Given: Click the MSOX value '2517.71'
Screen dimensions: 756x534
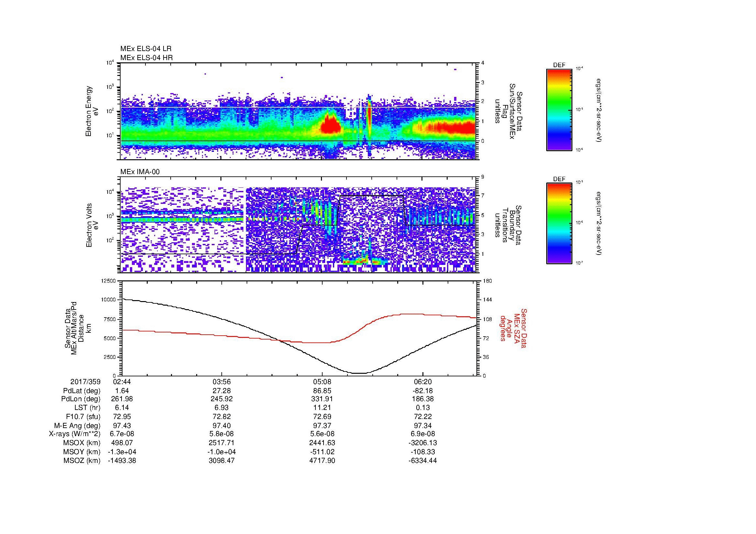Looking at the screenshot, I should click(222, 443).
